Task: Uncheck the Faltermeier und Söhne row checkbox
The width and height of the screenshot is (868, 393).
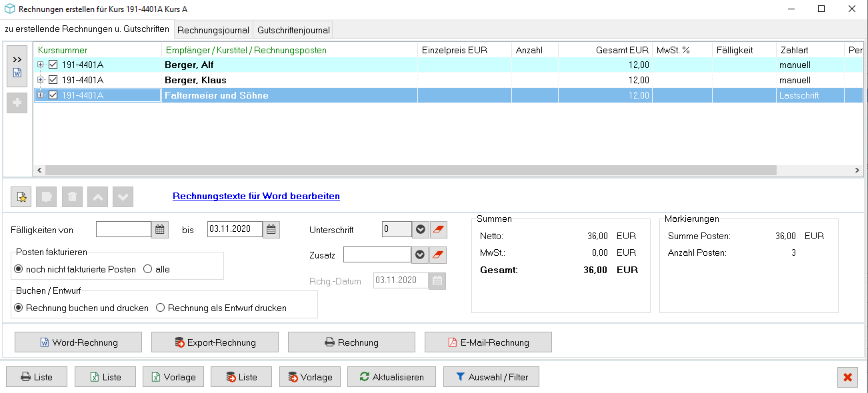Action: pos(53,95)
